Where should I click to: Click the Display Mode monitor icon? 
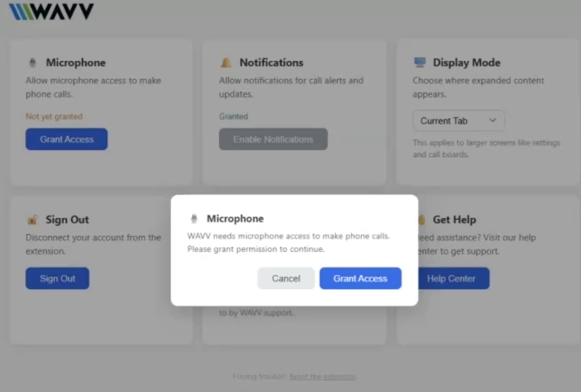click(420, 62)
